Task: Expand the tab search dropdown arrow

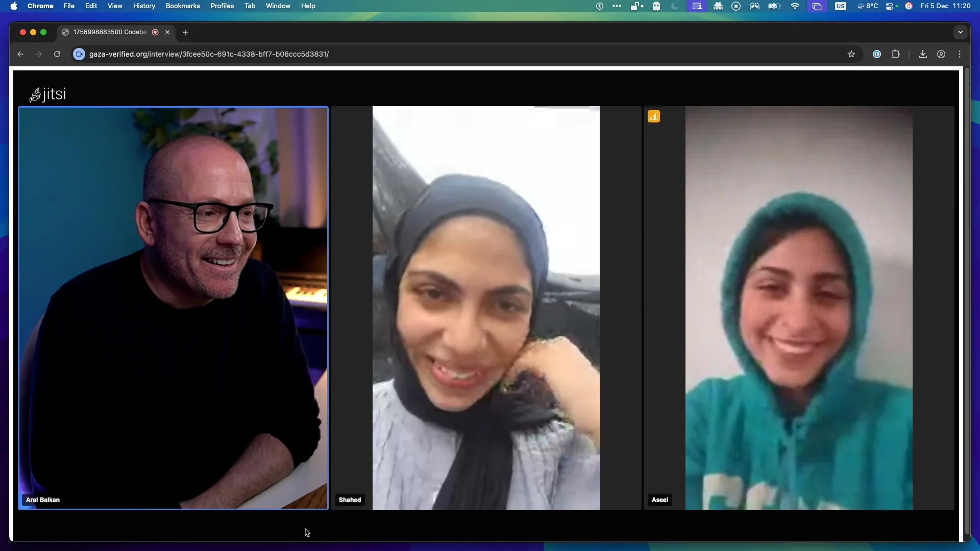Action: pyautogui.click(x=961, y=32)
